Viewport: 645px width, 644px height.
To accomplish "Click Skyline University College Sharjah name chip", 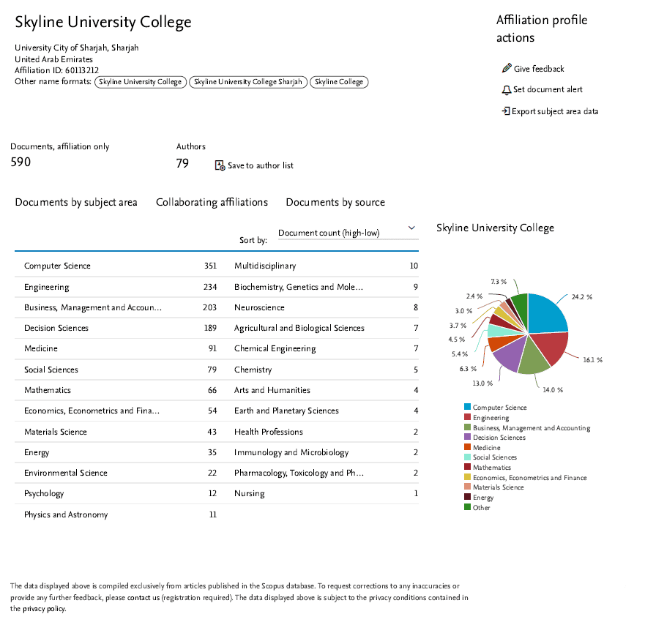I will pyautogui.click(x=248, y=82).
